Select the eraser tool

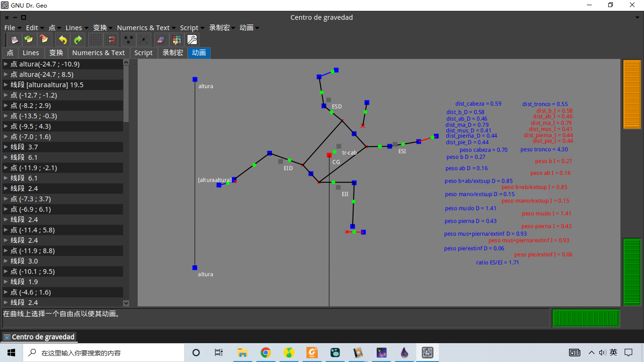[x=161, y=40]
